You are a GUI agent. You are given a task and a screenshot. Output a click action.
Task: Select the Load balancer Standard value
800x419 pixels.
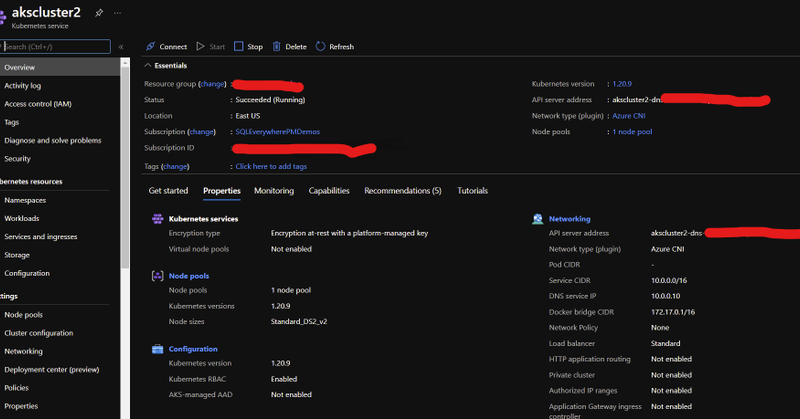(665, 343)
